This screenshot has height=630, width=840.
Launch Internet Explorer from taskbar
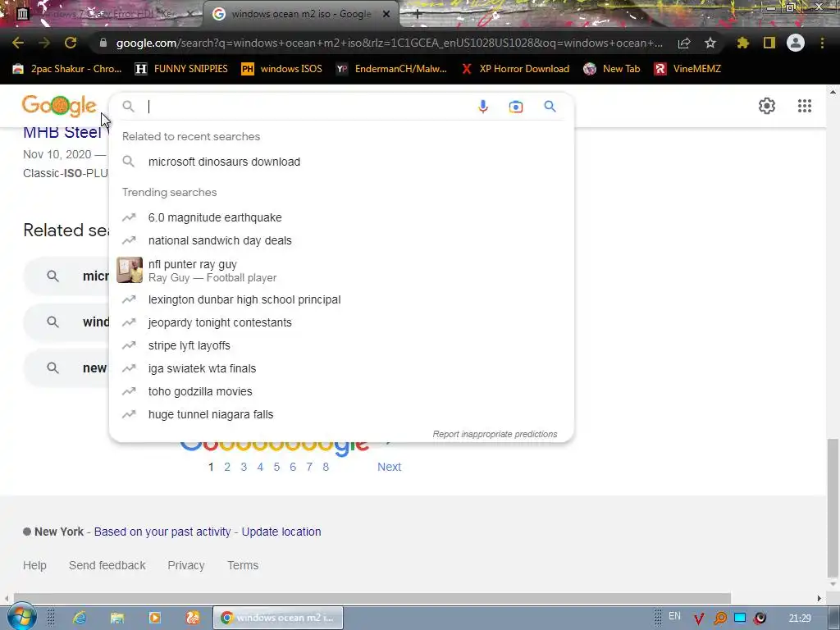[x=80, y=618]
